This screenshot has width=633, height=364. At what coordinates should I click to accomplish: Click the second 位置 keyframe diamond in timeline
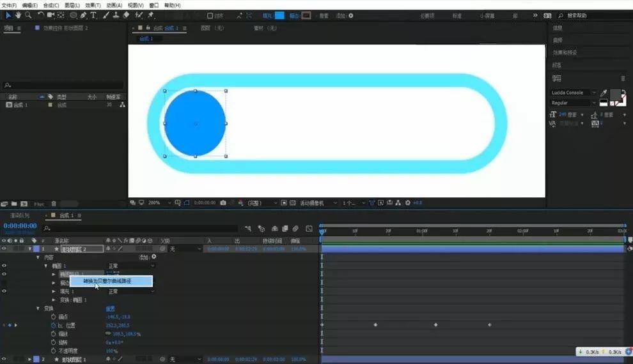click(375, 324)
